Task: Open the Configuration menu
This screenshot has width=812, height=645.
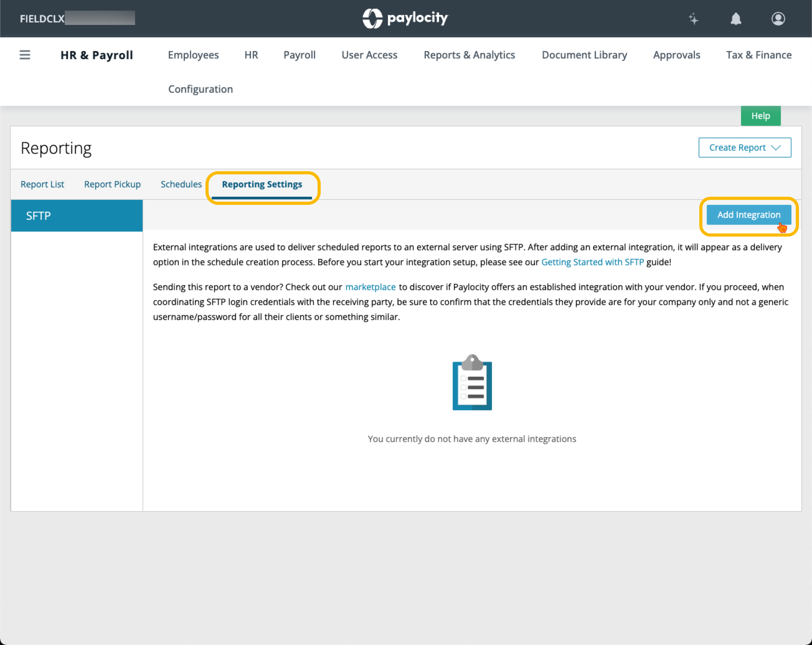Action: 201,89
